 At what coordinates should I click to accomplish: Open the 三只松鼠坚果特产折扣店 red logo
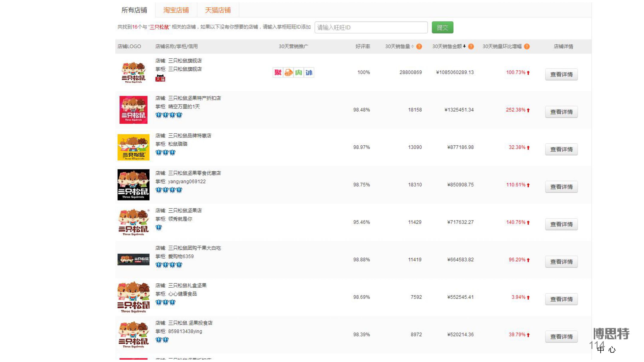[134, 110]
